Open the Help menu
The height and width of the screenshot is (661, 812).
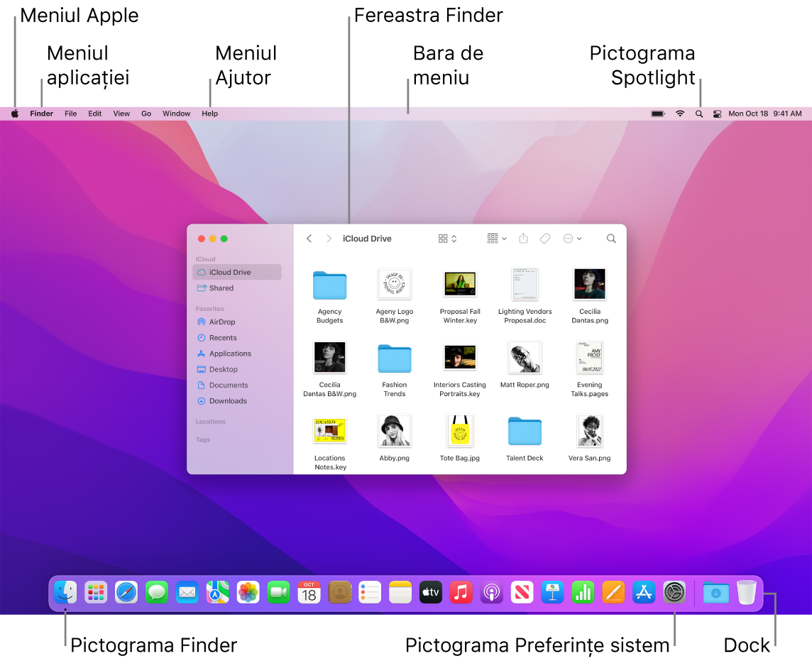tap(209, 113)
